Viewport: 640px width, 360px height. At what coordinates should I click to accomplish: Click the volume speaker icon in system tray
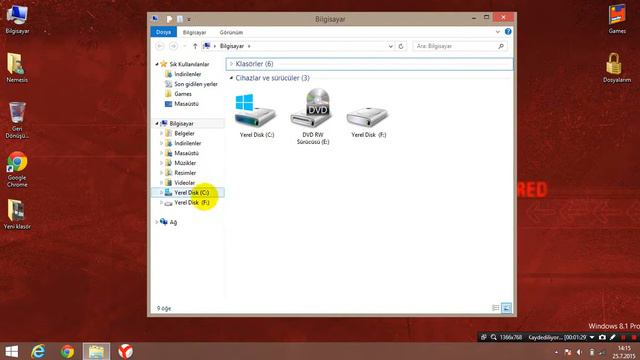tap(579, 352)
